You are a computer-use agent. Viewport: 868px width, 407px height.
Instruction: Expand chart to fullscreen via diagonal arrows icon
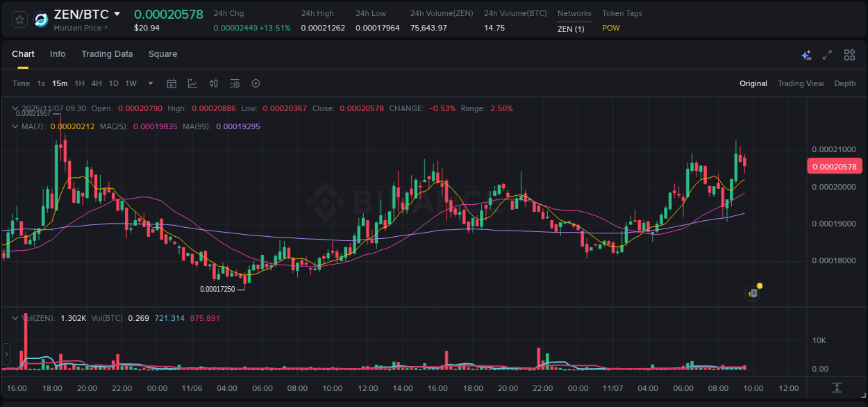coord(827,55)
